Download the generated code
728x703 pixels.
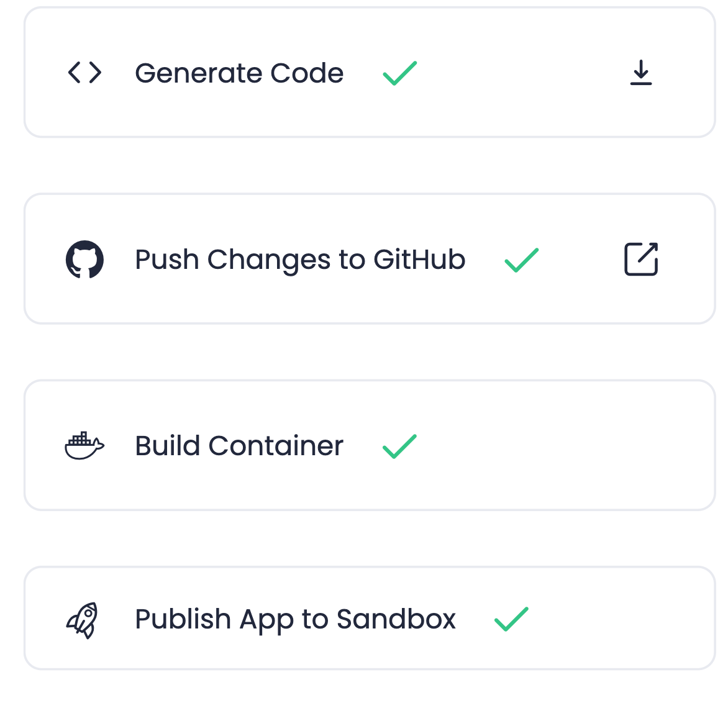[640, 73]
